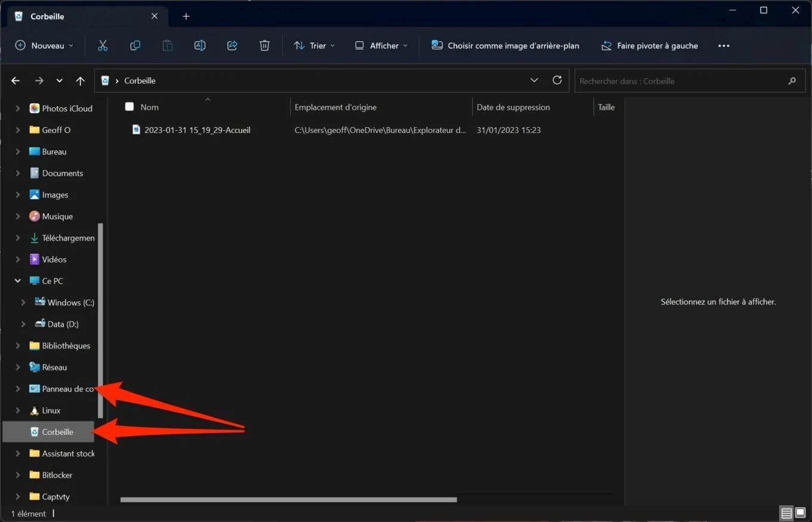Viewport: 812px width, 522px height.
Task: Open Panneau de configuration in sidebar
Action: tap(68, 389)
